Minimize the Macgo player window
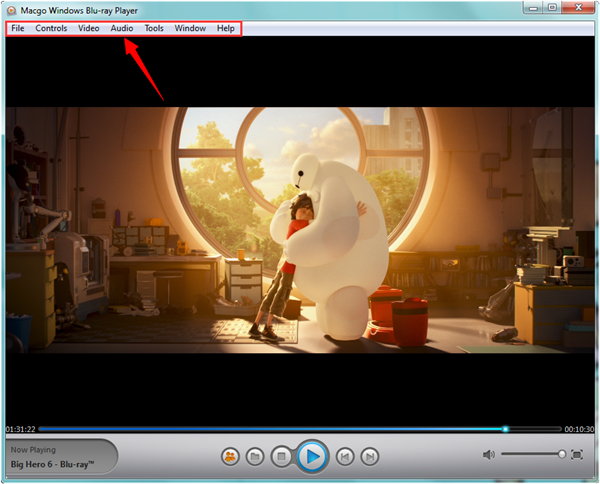 [533, 7]
